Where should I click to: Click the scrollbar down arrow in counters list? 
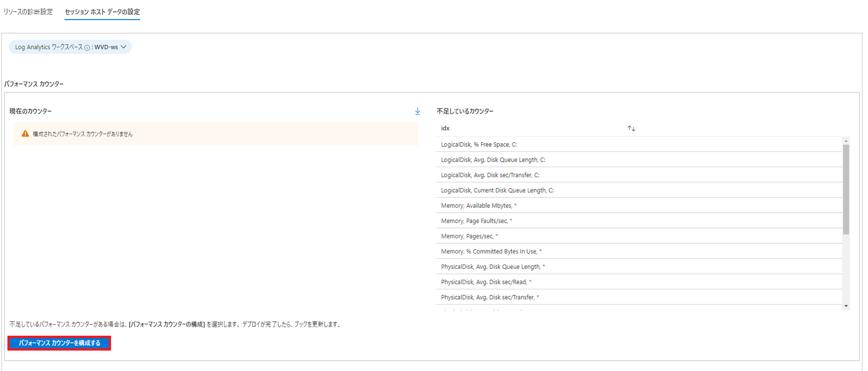[x=846, y=306]
